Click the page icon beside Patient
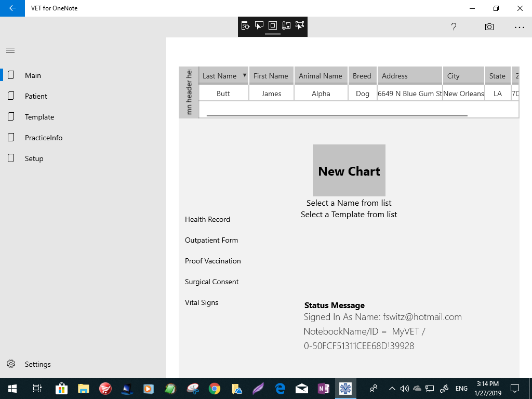Screen dimensions: 532x399 [11, 96]
